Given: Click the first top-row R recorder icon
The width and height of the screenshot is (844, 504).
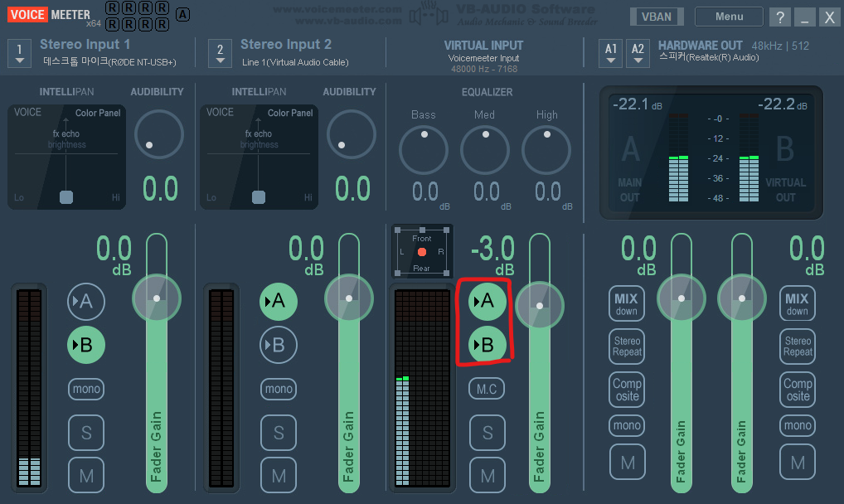Looking at the screenshot, I should point(113,7).
